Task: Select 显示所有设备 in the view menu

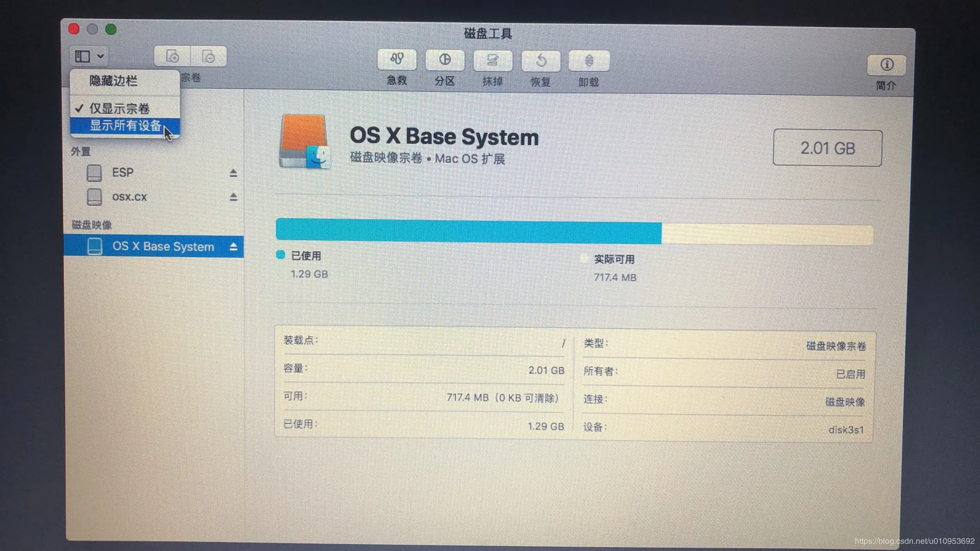Action: point(125,126)
